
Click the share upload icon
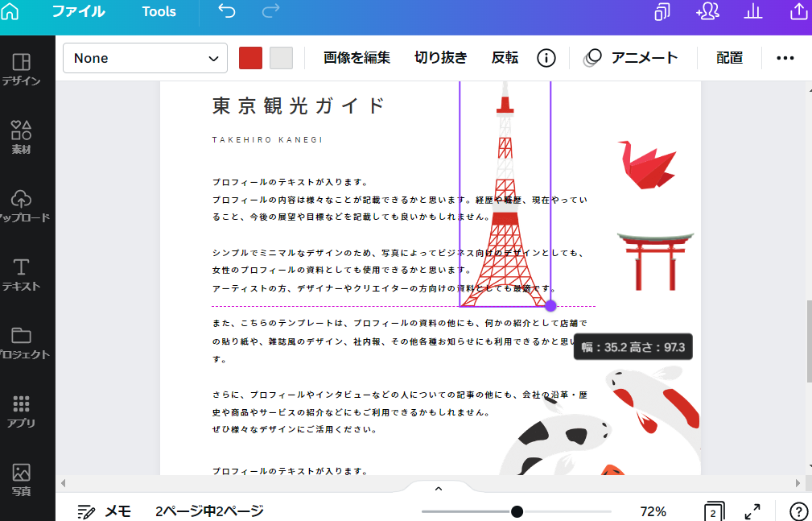[x=799, y=11]
